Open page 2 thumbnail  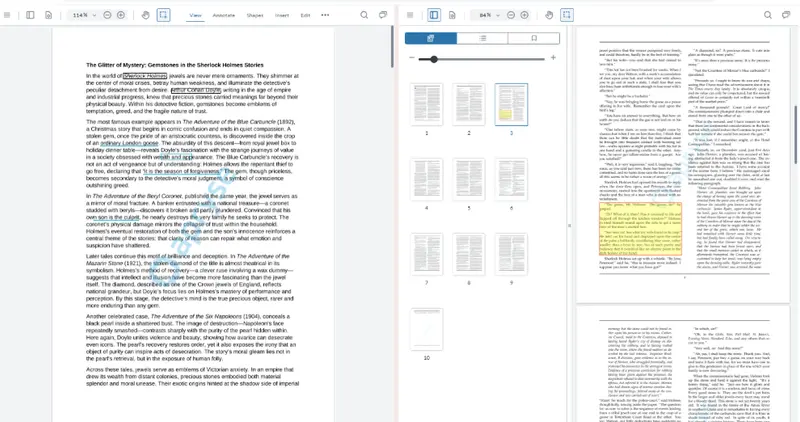coord(469,105)
